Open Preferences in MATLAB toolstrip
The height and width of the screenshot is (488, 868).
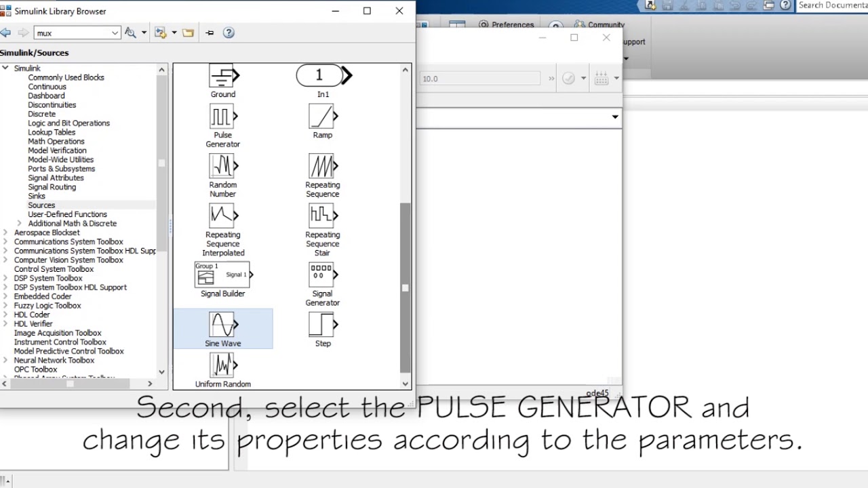(506, 25)
